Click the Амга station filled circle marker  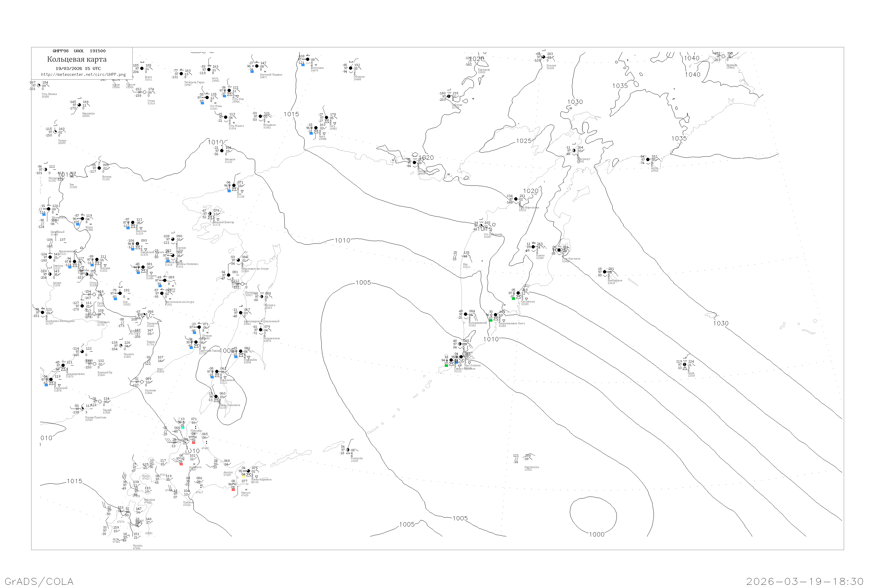(x=209, y=70)
